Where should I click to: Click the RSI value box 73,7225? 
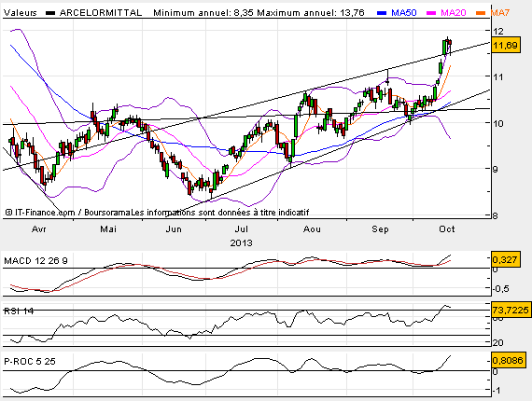coord(511,311)
